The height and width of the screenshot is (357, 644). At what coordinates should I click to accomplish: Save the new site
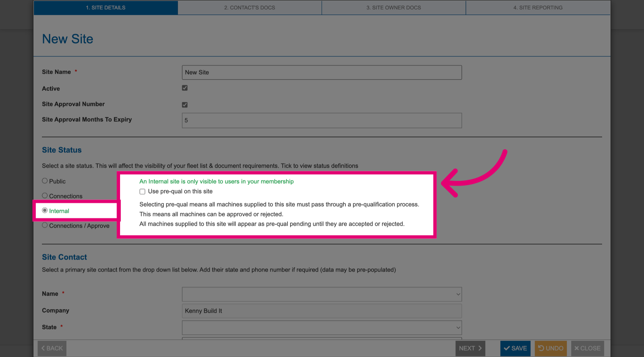point(515,348)
